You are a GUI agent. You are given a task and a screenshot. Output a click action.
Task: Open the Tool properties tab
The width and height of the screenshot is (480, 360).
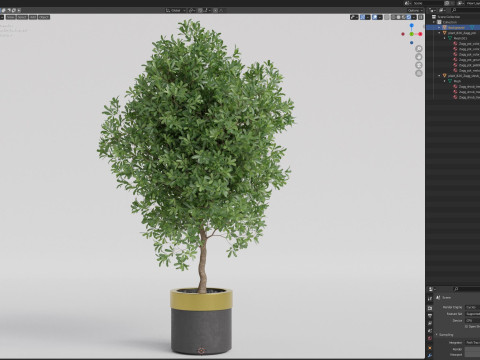(x=430, y=299)
